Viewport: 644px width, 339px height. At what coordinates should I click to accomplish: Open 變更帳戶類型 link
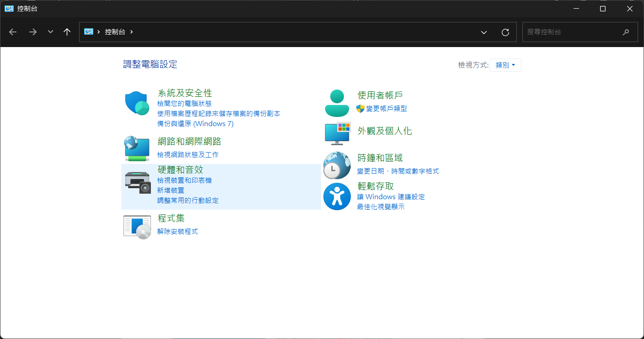coord(386,109)
